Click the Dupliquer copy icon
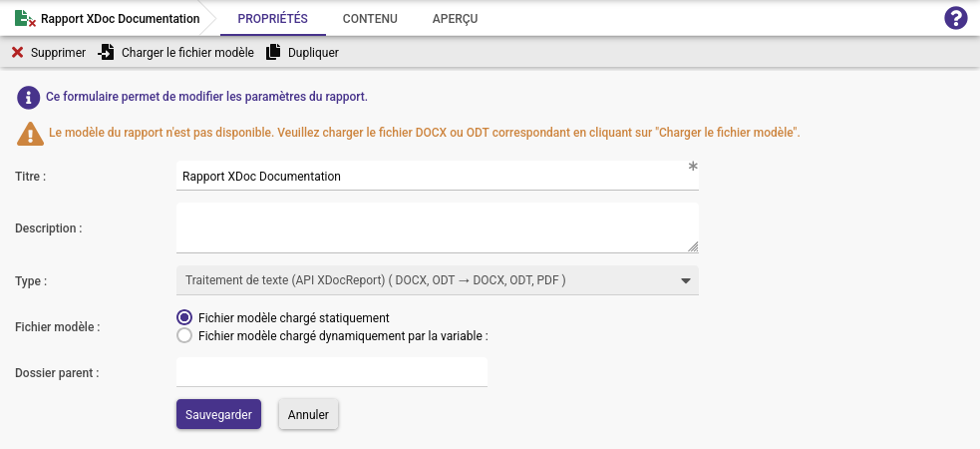 tap(273, 53)
